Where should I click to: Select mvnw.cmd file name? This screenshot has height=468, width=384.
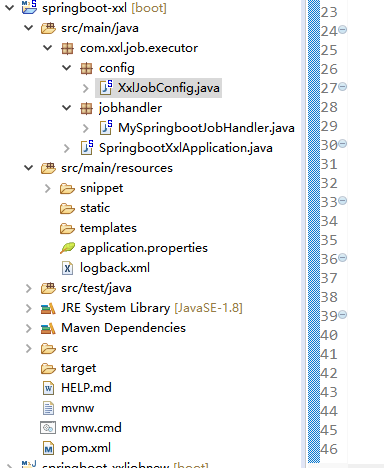tap(91, 428)
